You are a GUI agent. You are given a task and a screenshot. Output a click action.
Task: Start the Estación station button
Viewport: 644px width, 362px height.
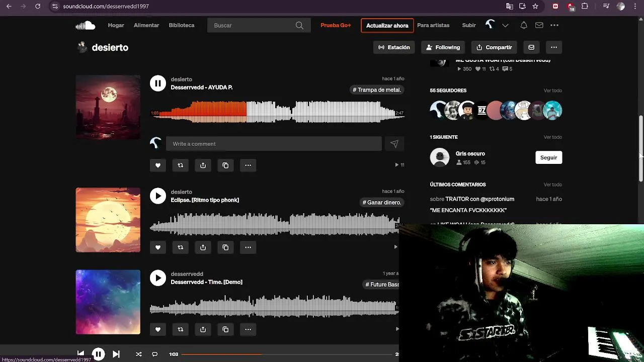point(394,47)
